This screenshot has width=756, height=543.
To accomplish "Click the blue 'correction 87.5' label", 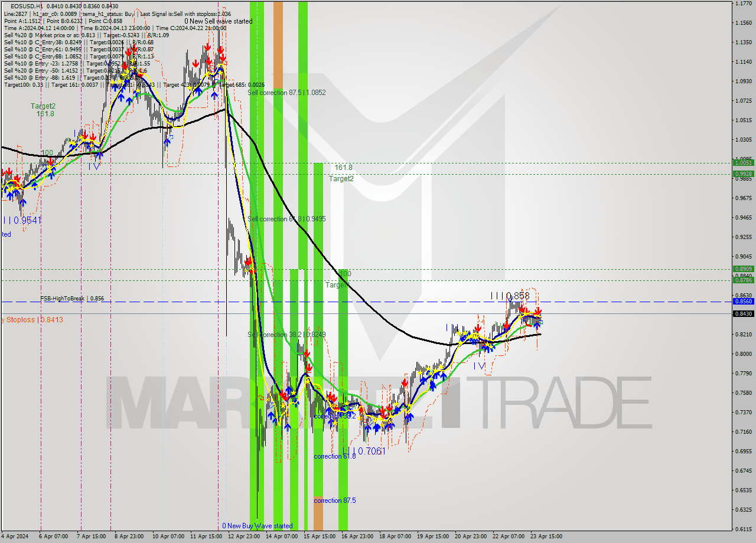I will pos(335,501).
